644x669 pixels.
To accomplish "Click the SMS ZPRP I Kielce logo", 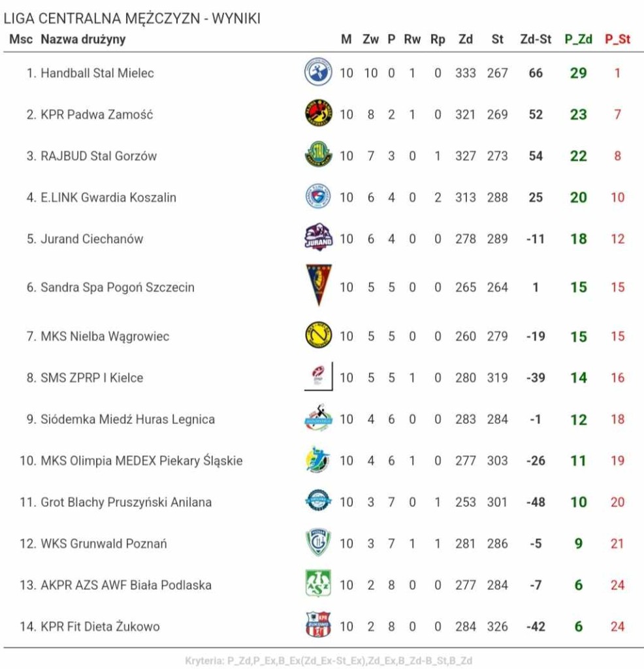I will [318, 376].
